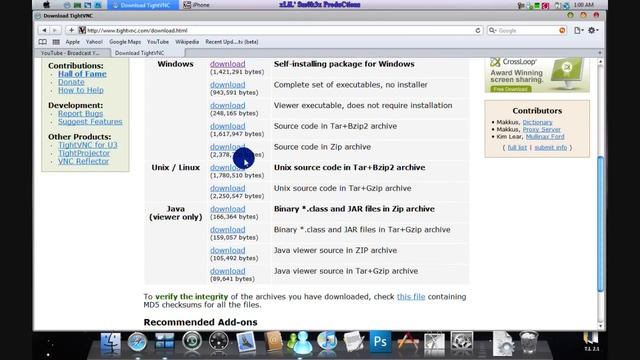Go back with the browser back arrow
Screen dimensions: 640x360
point(44,30)
